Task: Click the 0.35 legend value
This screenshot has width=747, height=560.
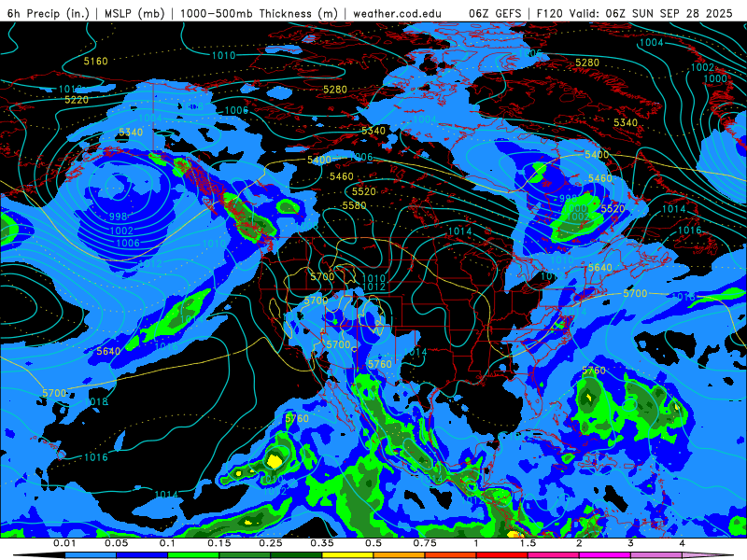Action: [322, 543]
